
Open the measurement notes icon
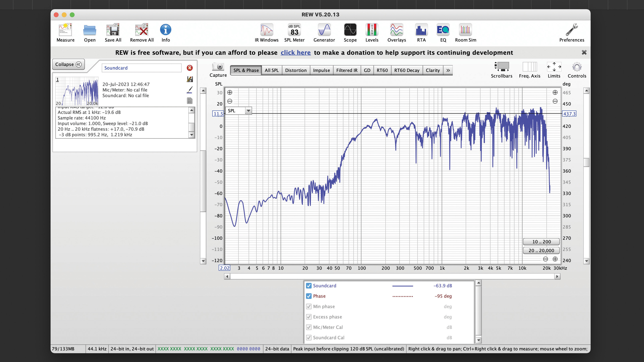tap(190, 101)
